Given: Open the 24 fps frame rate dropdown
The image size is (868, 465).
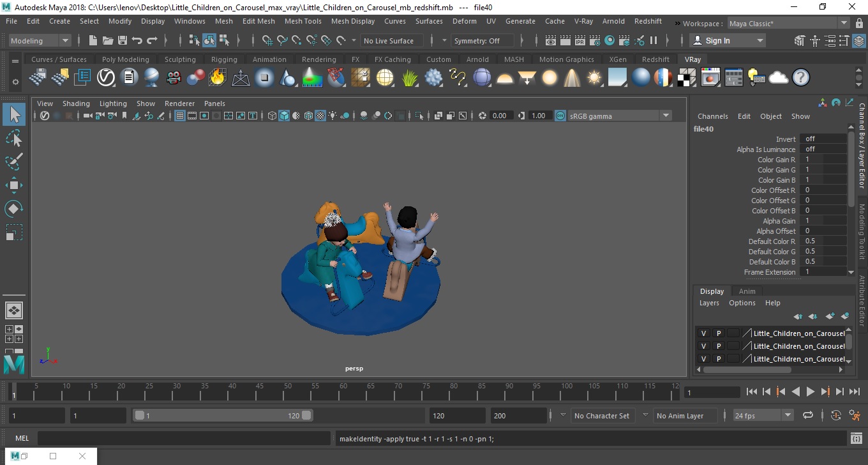Looking at the screenshot, I should 763,415.
